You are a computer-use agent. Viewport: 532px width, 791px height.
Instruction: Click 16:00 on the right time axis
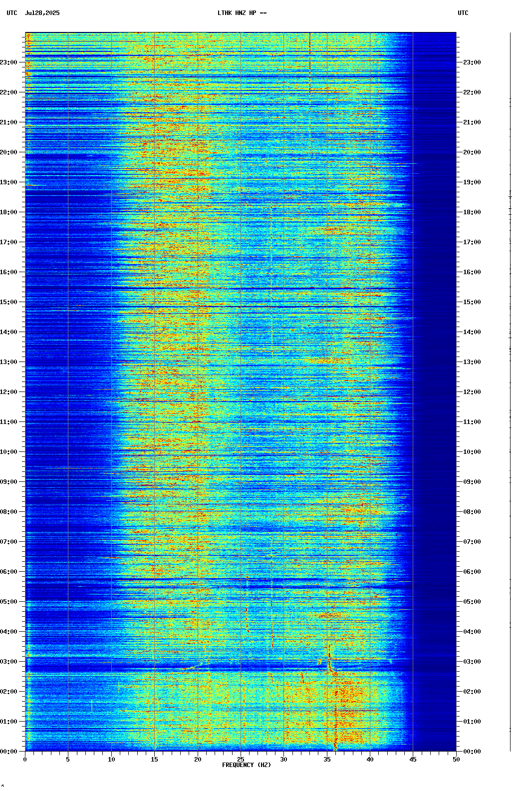[472, 272]
